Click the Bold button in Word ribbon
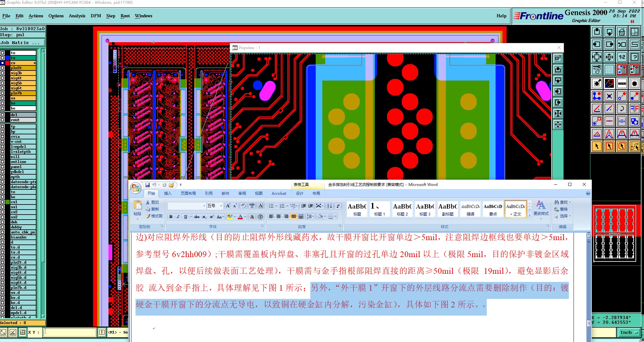Screen dimensions: 644x342 [171, 216]
